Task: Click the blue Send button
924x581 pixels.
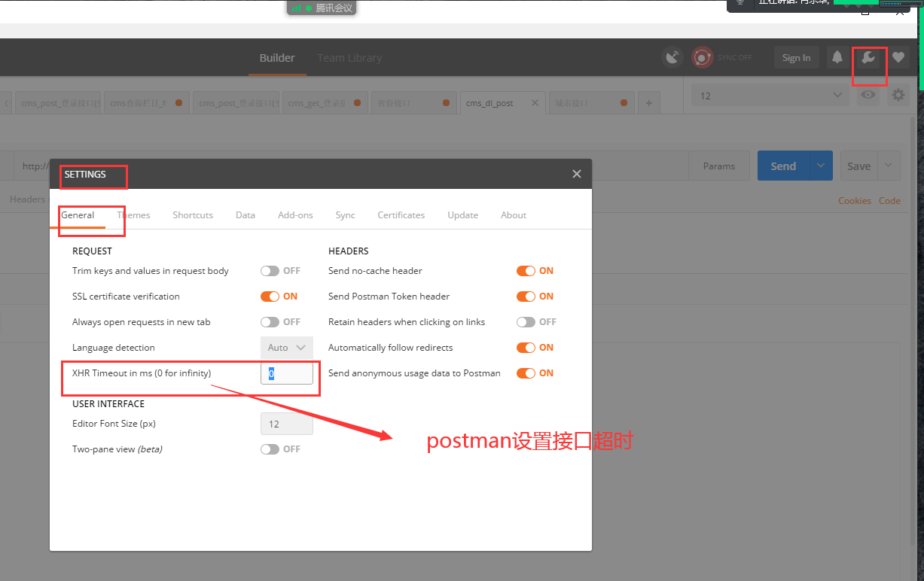Action: tap(783, 166)
